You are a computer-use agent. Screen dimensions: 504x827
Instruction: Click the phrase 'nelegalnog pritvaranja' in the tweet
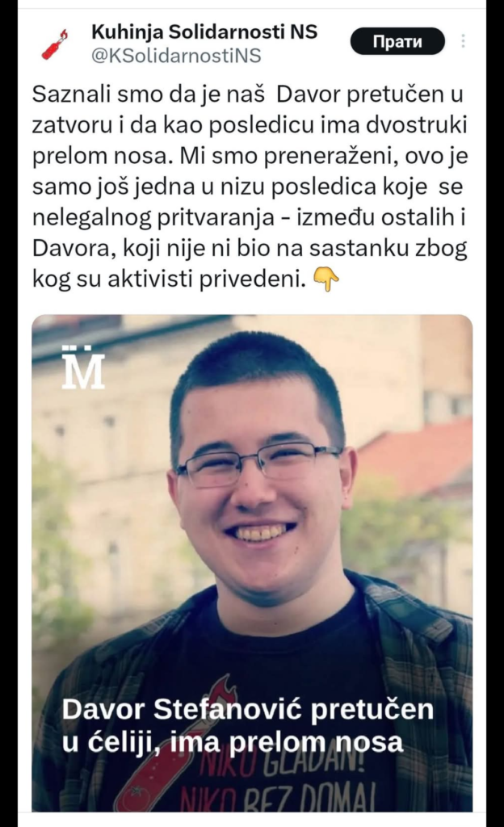pos(153,218)
